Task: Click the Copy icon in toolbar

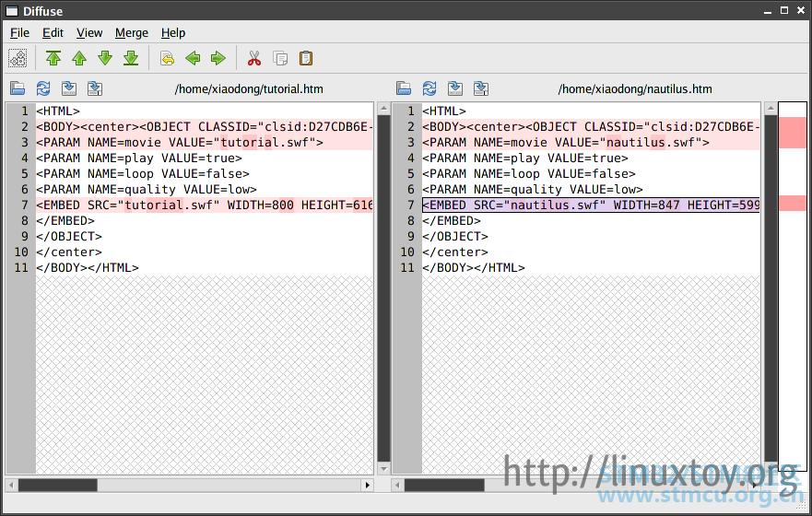Action: coord(280,58)
